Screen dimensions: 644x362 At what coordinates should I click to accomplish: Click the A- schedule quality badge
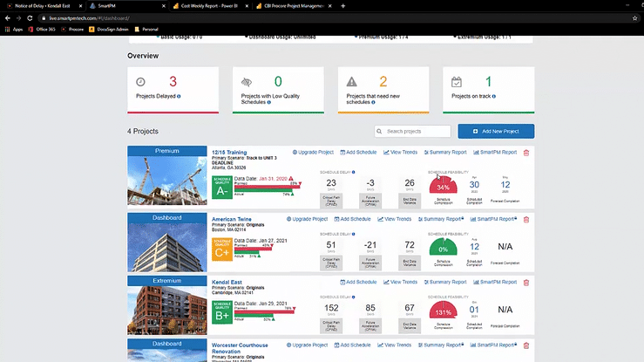pos(222,188)
